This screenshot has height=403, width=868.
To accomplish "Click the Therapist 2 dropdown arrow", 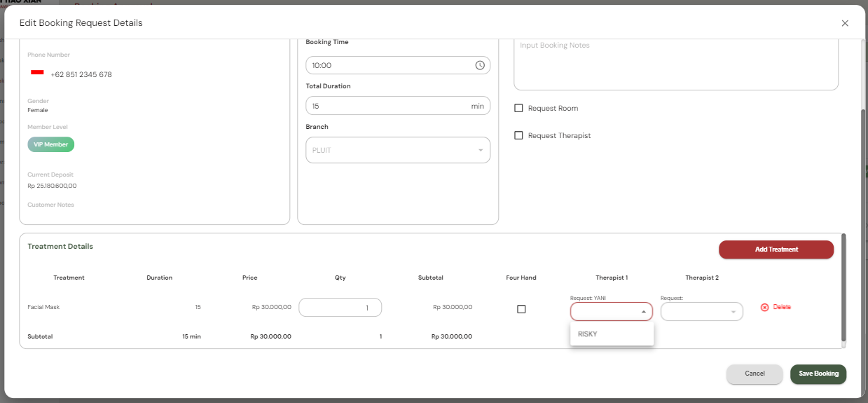I will [x=733, y=312].
